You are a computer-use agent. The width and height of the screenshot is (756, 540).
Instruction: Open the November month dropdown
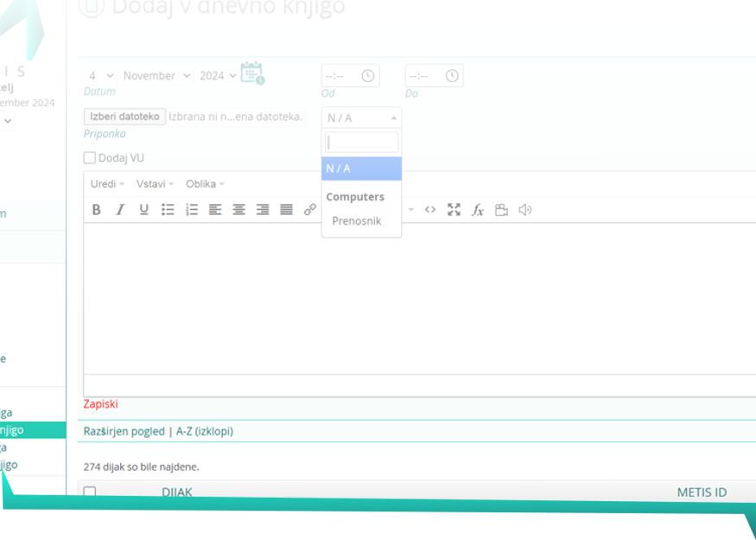click(156, 76)
